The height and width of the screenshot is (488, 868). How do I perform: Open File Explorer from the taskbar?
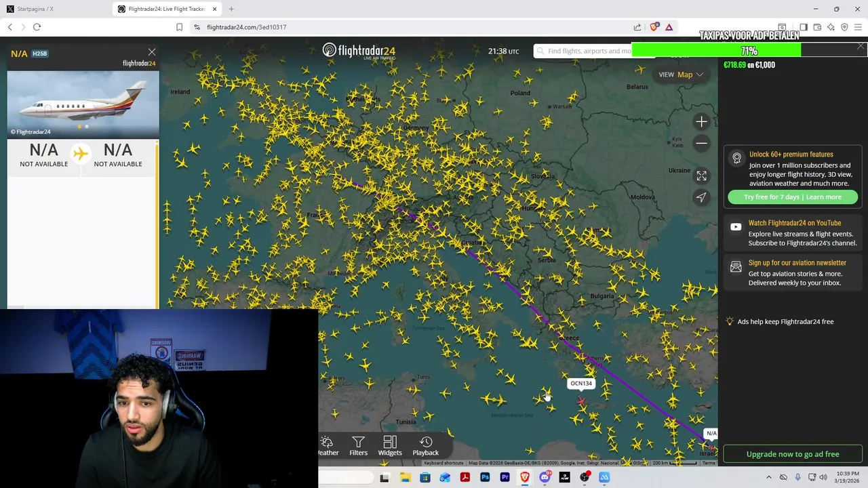(x=405, y=477)
